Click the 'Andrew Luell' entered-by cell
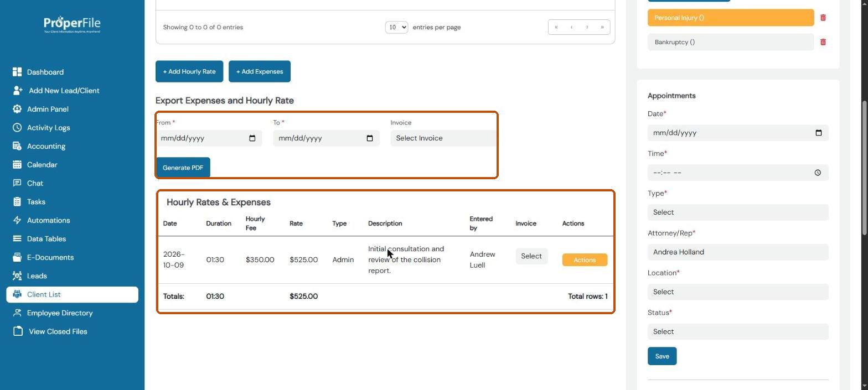Image resolution: width=868 pixels, height=390 pixels. click(x=483, y=259)
